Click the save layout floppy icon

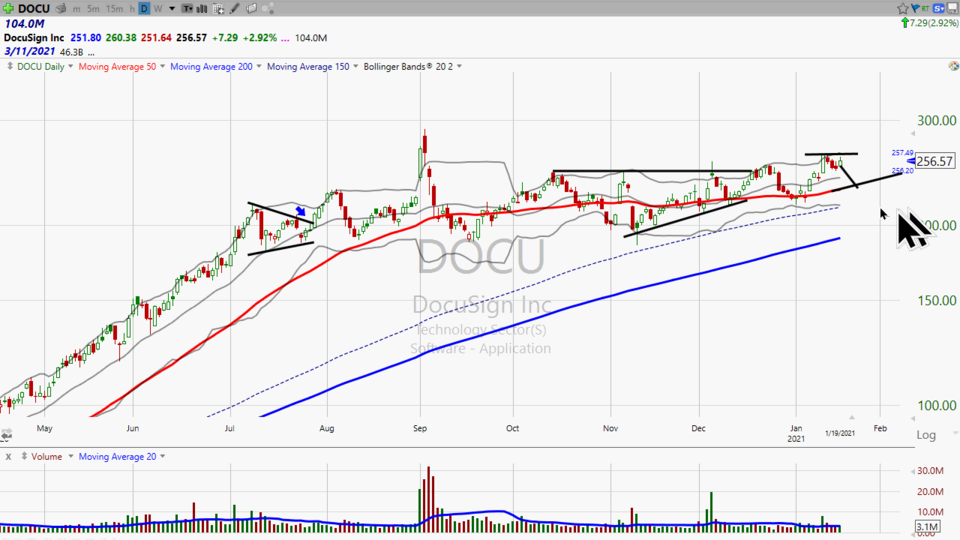(x=953, y=8)
